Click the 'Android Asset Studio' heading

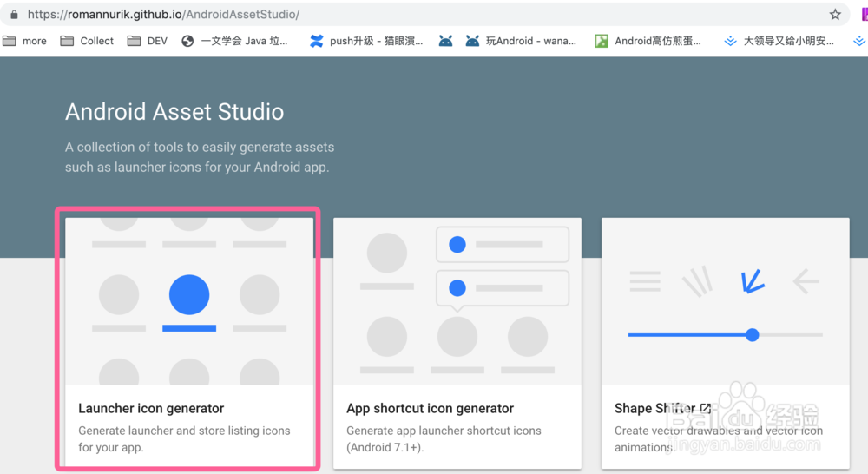pyautogui.click(x=174, y=112)
